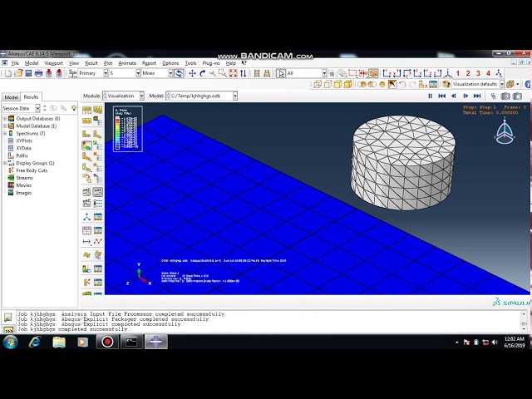The image size is (532, 399).
Task: Click the Auto-fit view icon
Action: point(233,73)
